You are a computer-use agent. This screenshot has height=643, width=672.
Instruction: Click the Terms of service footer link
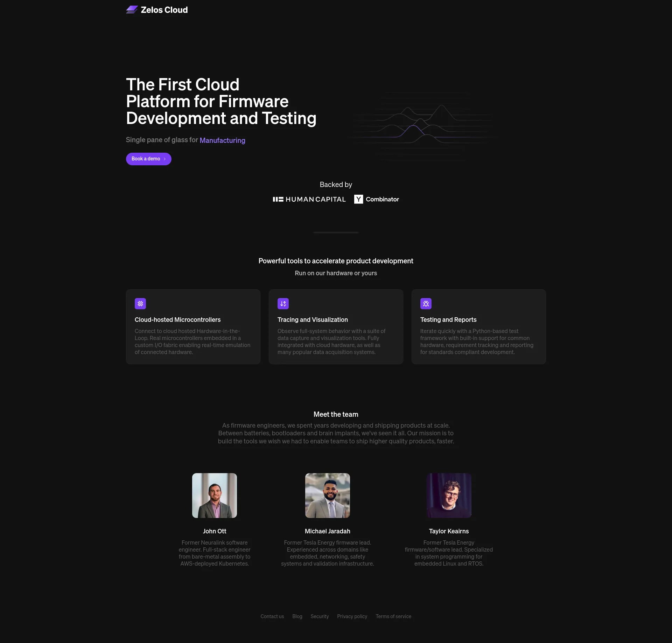(393, 616)
